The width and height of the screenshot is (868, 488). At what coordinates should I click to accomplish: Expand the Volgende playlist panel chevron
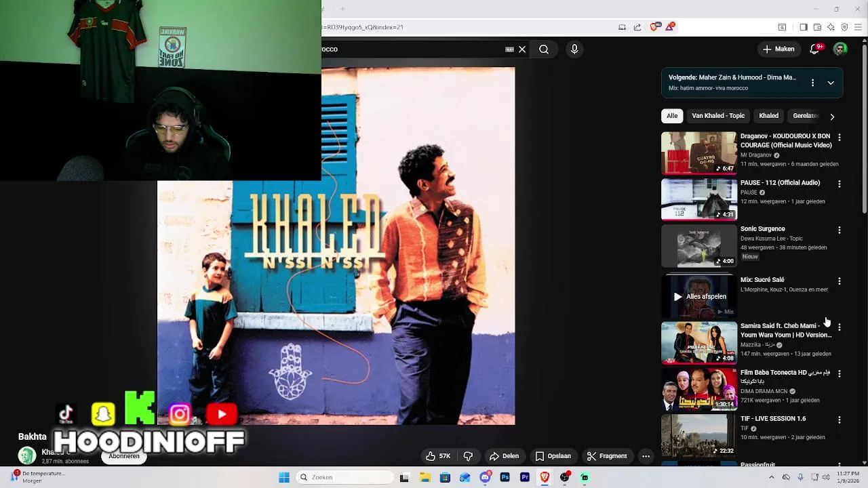click(x=831, y=83)
